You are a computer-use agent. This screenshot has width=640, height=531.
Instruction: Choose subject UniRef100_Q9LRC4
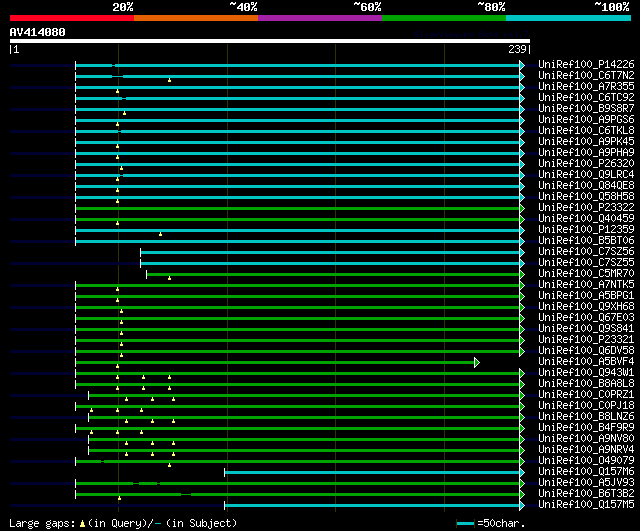pyautogui.click(x=586, y=175)
